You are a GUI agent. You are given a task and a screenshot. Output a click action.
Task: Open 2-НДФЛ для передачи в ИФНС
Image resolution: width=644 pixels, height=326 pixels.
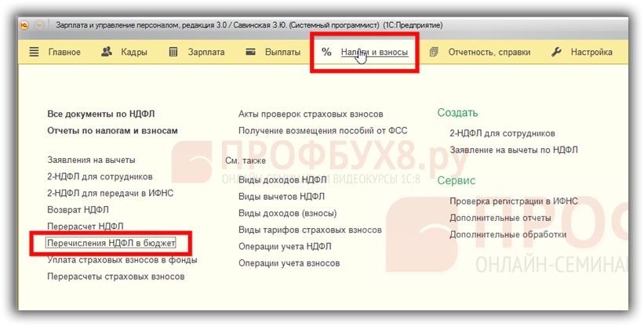[111, 193]
